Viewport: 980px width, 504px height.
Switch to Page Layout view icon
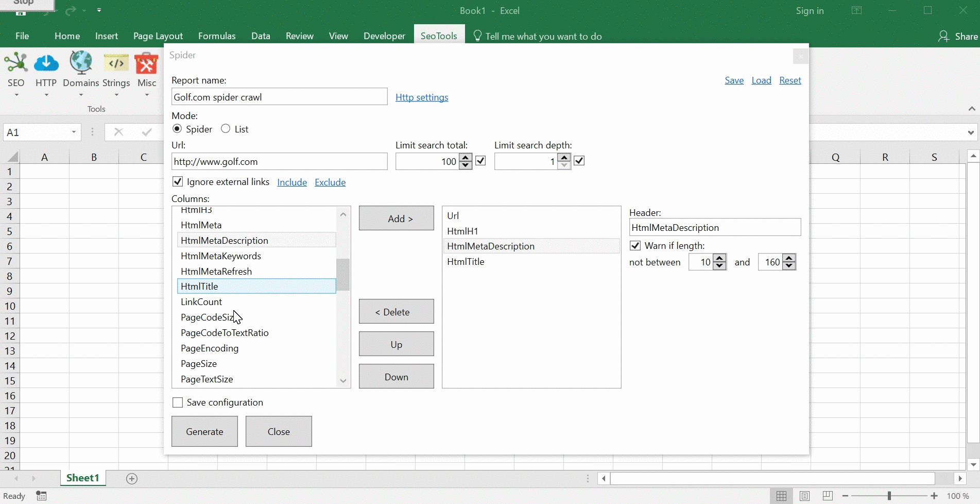click(804, 496)
